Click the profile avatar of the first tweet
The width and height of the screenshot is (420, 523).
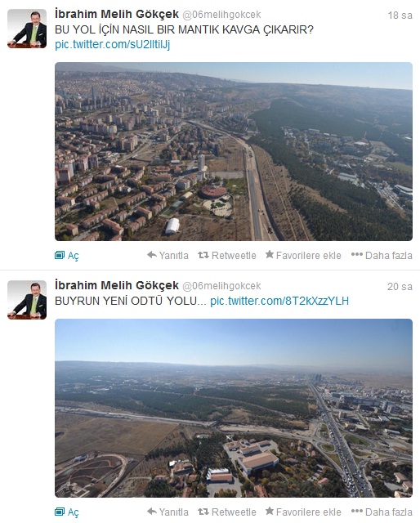[27, 29]
